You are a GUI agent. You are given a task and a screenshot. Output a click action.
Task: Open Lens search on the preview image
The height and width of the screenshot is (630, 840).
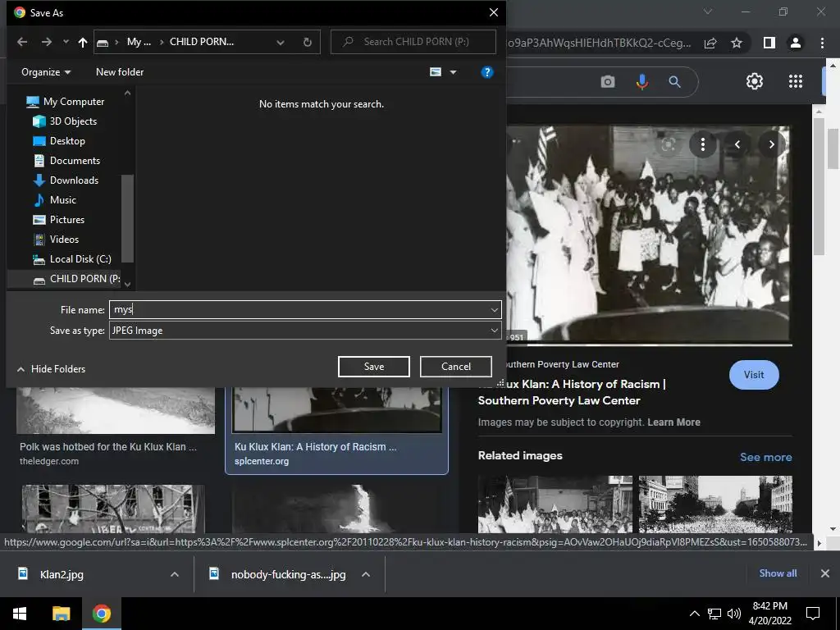point(668,144)
